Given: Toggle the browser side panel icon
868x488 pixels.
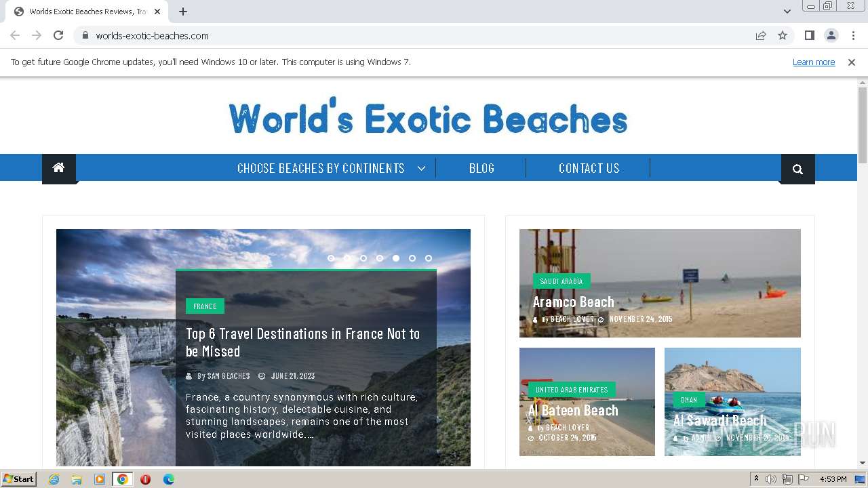Looking at the screenshot, I should coord(809,35).
